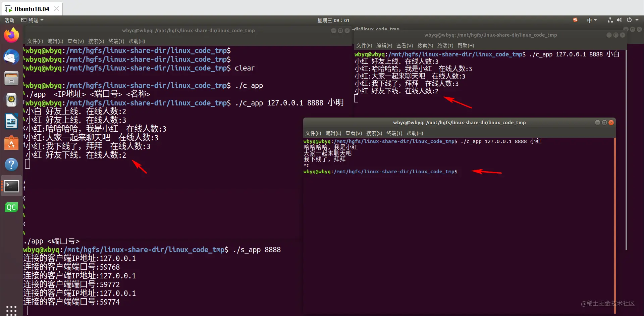Expand the 中 input method dropdown

tap(592, 20)
